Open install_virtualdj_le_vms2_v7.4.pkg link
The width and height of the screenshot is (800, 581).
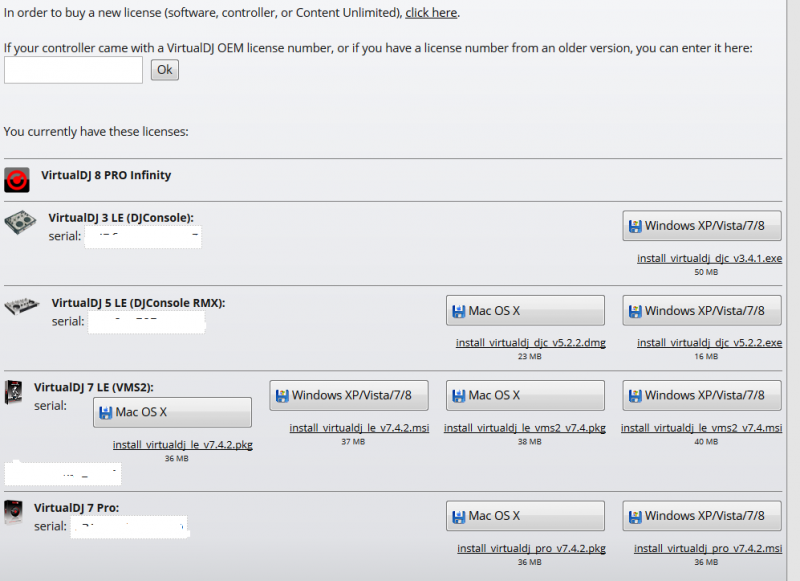point(524,427)
